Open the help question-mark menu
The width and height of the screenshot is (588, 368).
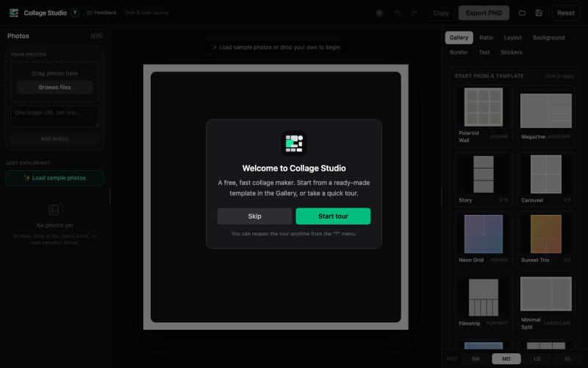point(75,13)
